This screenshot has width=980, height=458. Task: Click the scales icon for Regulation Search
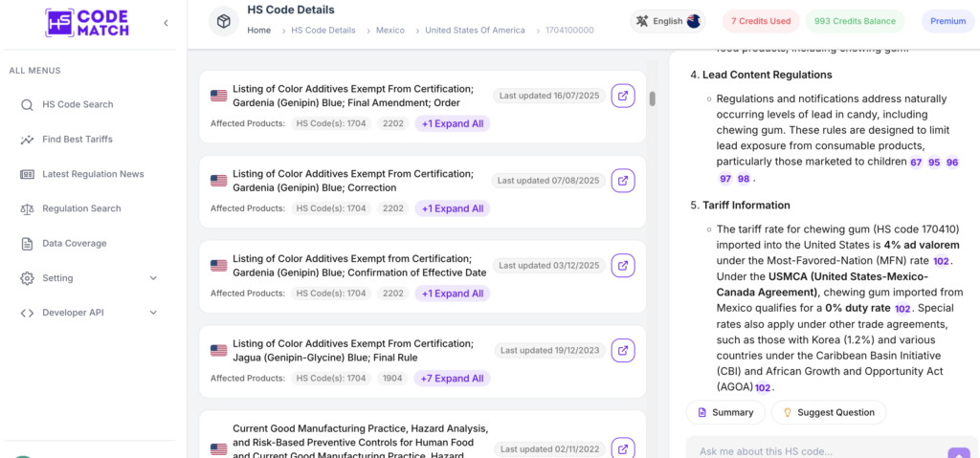pyautogui.click(x=27, y=208)
